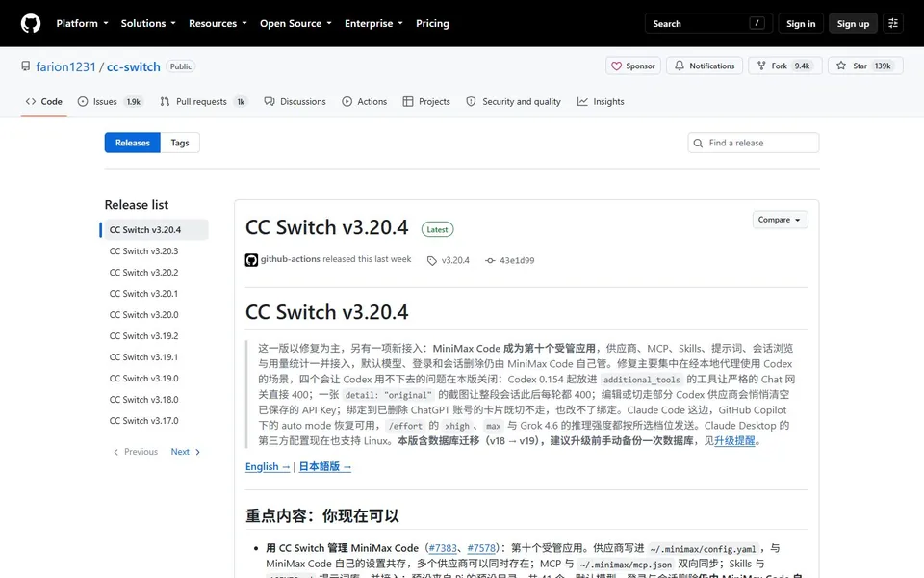Viewport: 924px width, 578px height.
Task: Expand the Open Source menu
Action: pyautogui.click(x=295, y=23)
